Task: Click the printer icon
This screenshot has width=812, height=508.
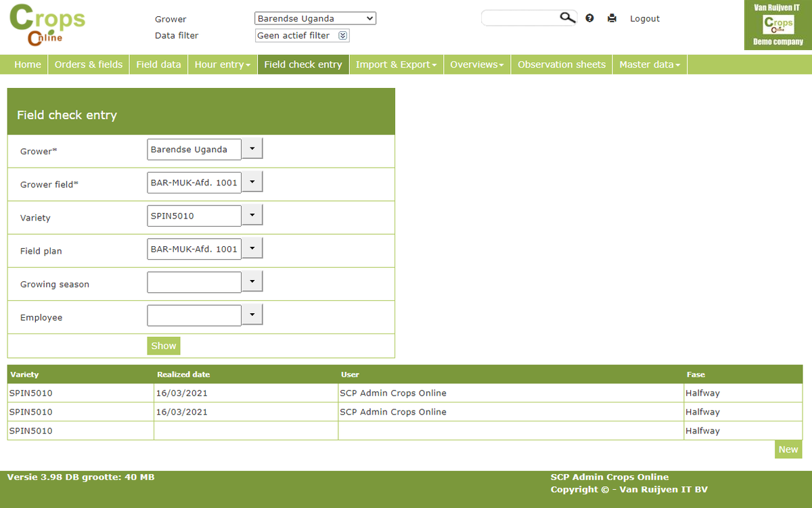Action: tap(612, 18)
